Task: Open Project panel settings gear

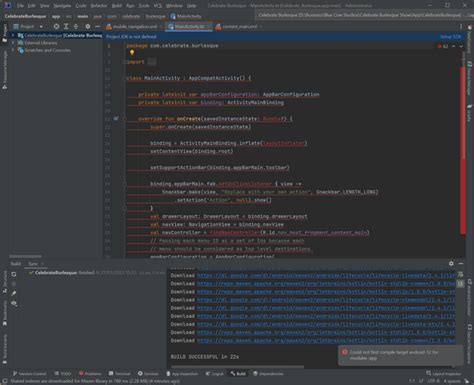Action: [x=88, y=26]
